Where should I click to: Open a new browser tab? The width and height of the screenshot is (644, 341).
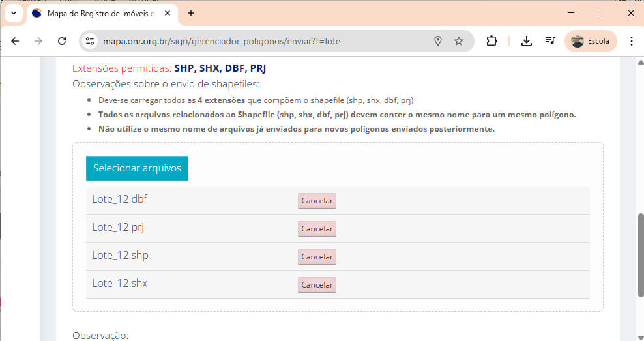[x=191, y=13]
